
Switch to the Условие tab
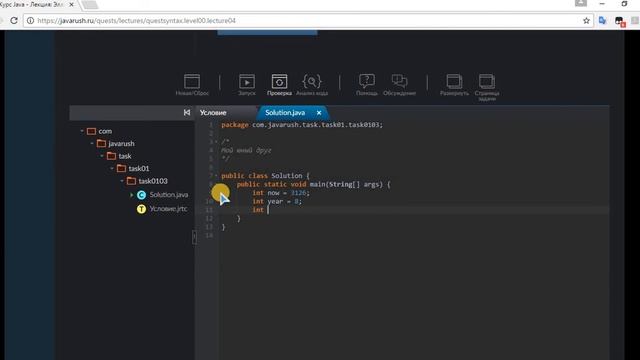tap(213, 113)
